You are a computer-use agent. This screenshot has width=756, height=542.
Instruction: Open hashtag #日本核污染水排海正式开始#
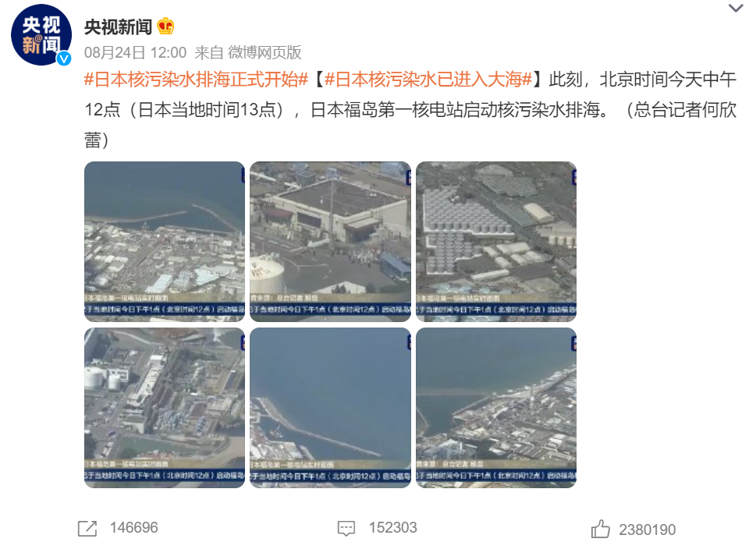point(197,80)
